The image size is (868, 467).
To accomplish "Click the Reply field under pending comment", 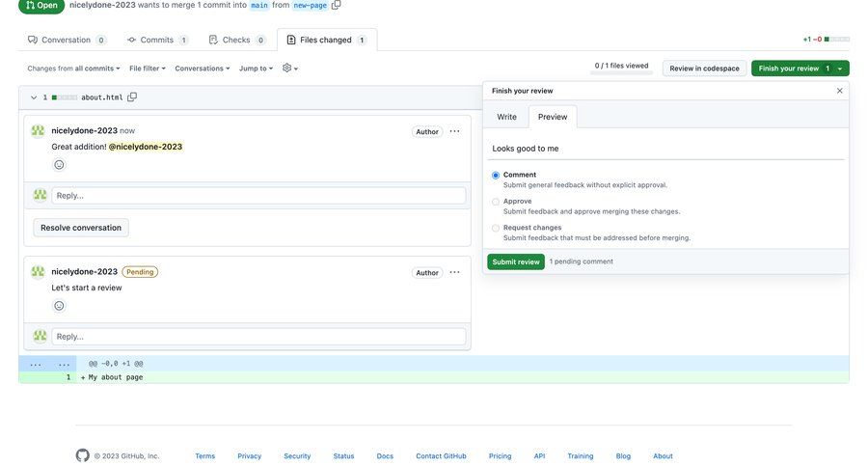I will 258,337.
